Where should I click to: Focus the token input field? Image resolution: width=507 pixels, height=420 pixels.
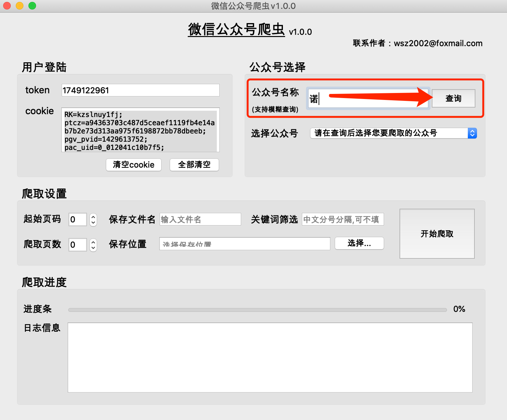[141, 90]
